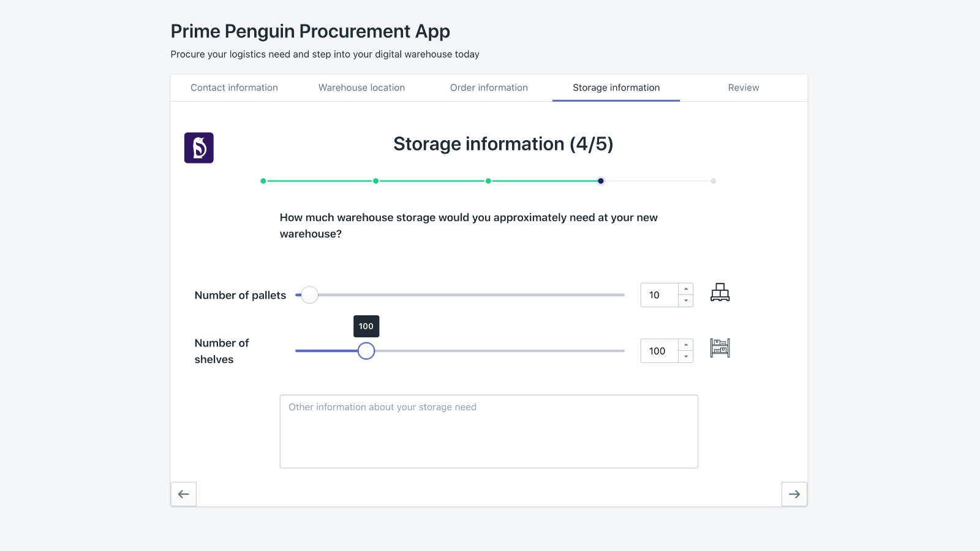980x551 pixels.
Task: Select the Storage information tab
Action: [616, 88]
